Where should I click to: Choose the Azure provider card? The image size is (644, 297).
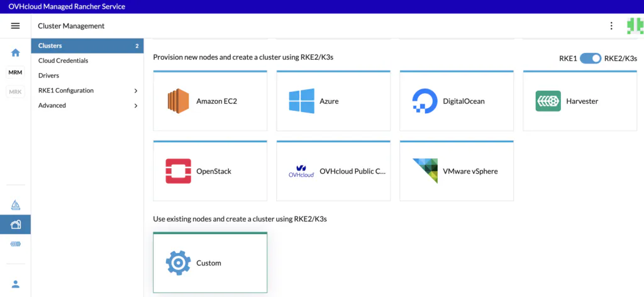[333, 101]
